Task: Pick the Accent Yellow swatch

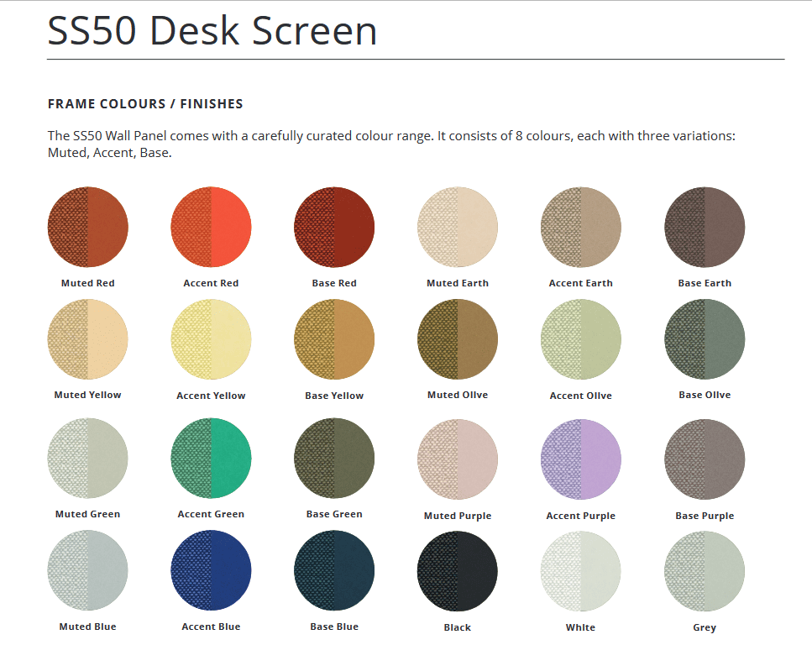Action: pyautogui.click(x=211, y=339)
